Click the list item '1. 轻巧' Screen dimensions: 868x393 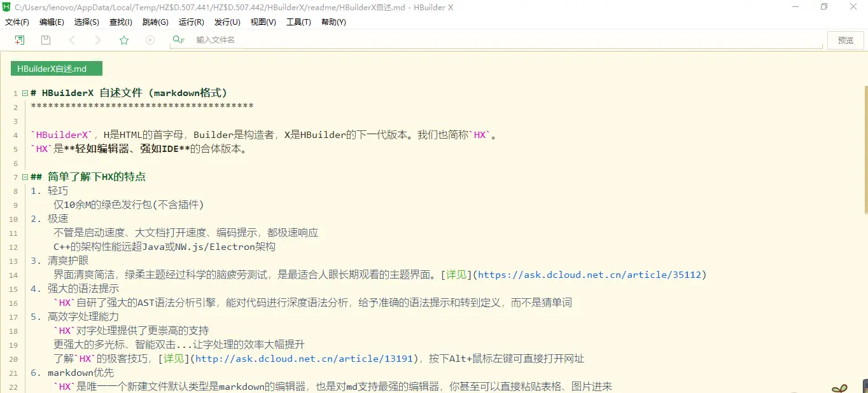tap(49, 191)
